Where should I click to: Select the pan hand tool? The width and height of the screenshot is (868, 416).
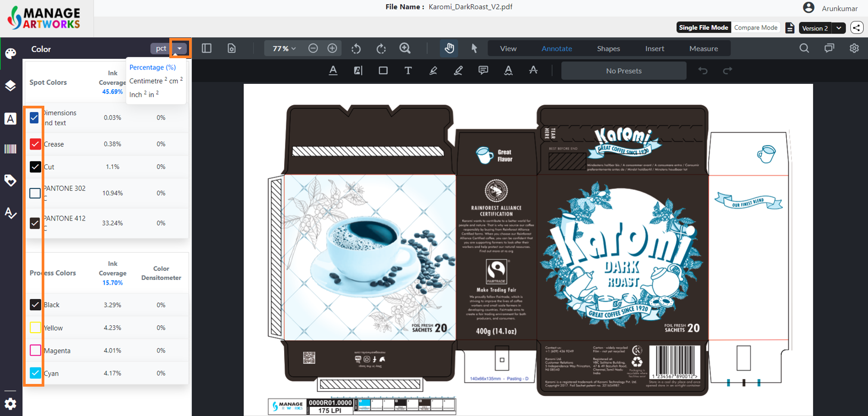[449, 49]
